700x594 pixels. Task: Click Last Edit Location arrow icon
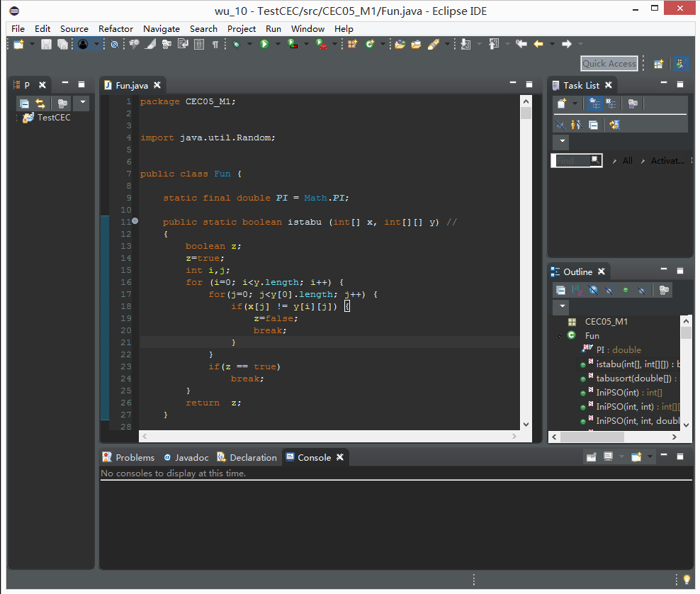tap(521, 44)
